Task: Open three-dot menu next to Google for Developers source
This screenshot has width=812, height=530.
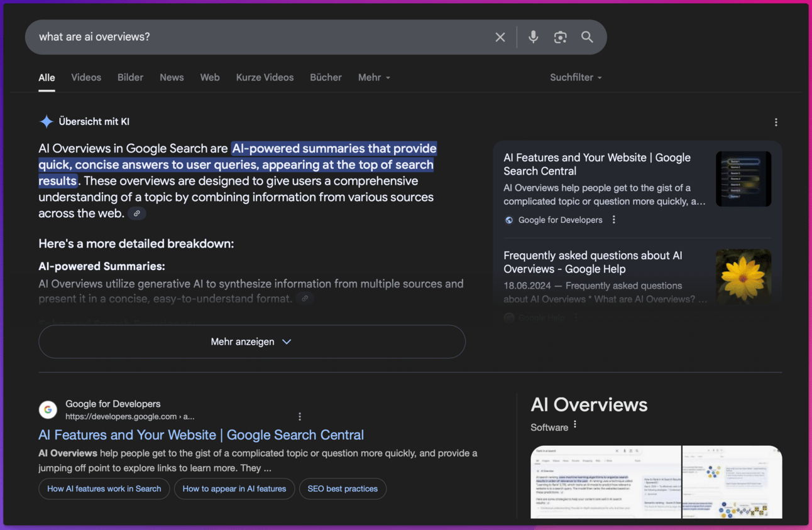Action: point(614,220)
